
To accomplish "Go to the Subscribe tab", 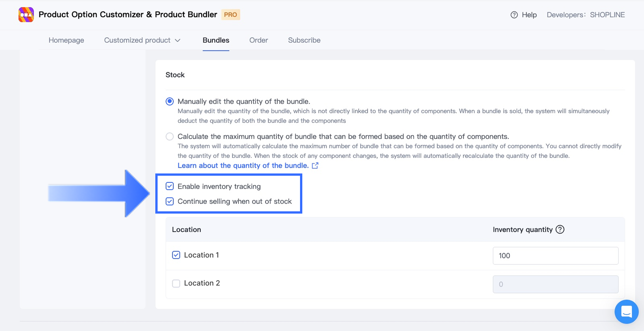I will coord(304,40).
